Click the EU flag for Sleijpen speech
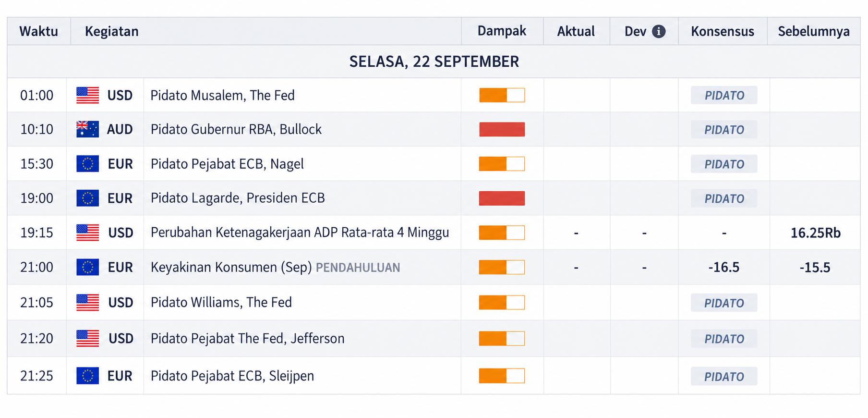This screenshot has height=418, width=868. coord(87,376)
